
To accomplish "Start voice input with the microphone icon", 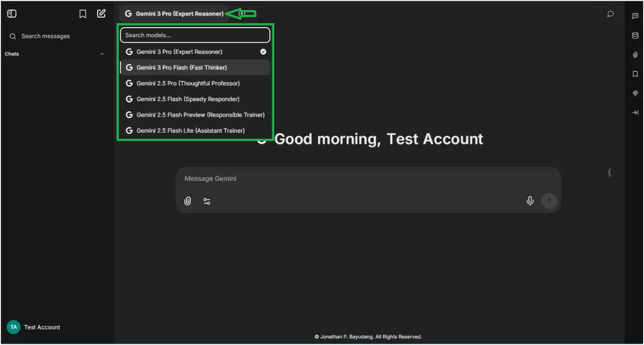I will tap(530, 201).
